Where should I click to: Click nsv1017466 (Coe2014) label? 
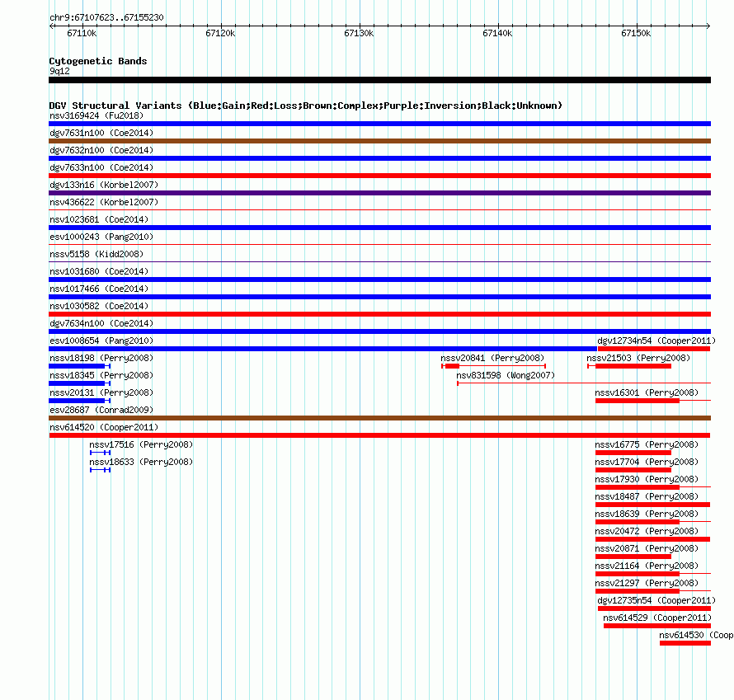99,289
